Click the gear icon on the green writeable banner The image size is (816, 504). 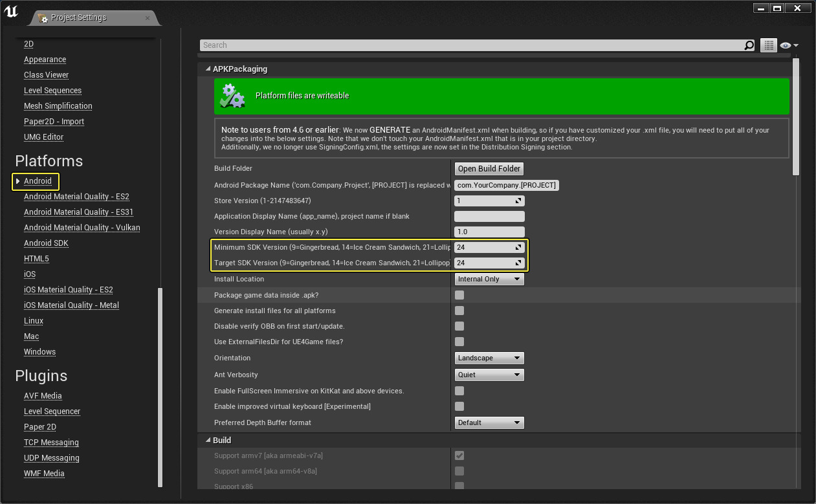(x=232, y=96)
